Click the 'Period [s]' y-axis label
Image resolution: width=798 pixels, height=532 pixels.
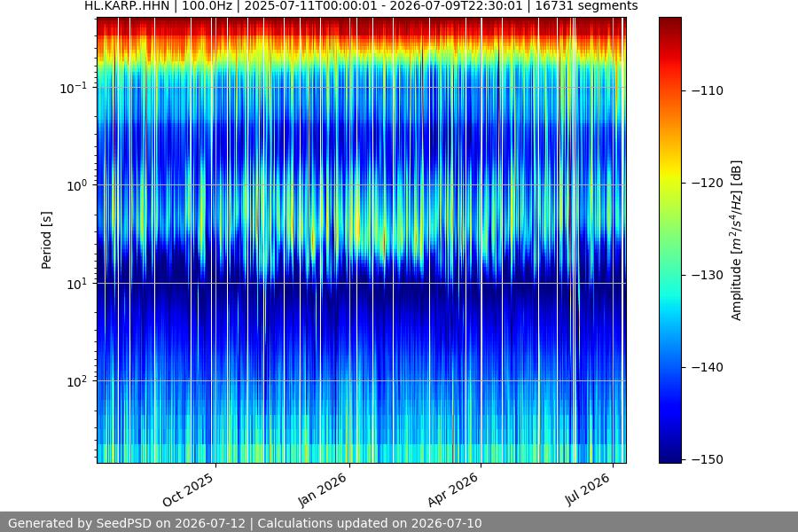click(46, 240)
